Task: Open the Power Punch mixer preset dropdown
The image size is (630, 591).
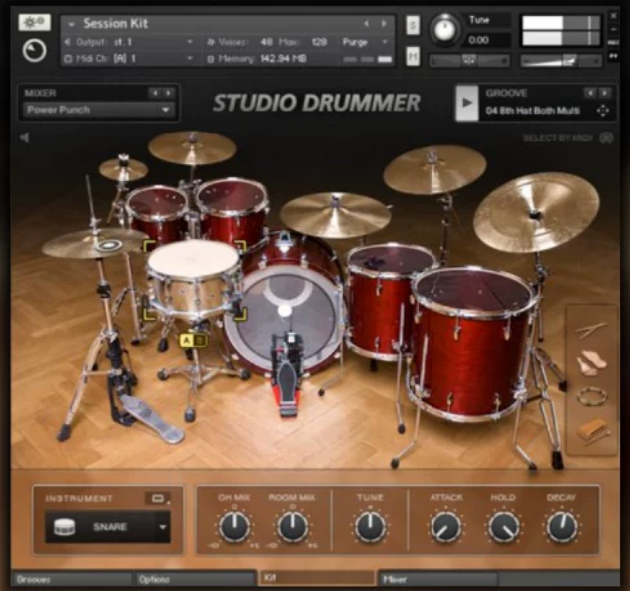Action: [99, 110]
